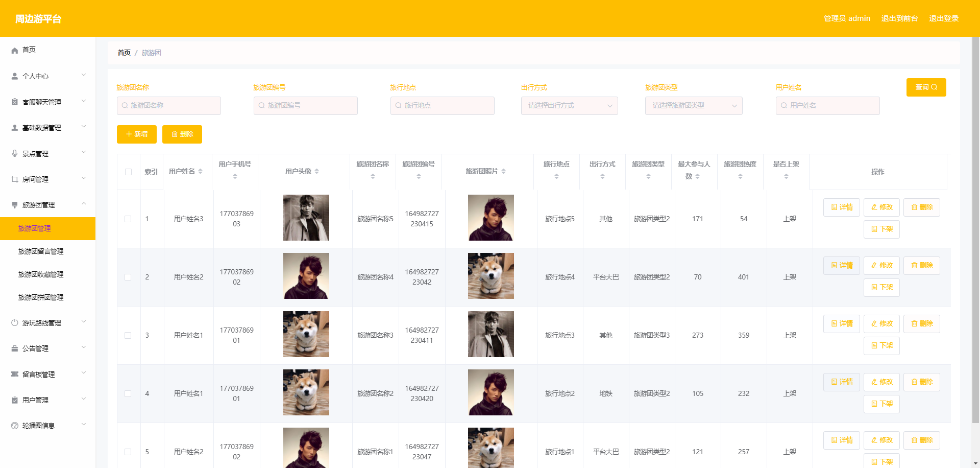Click the 新增 add button

tap(136, 134)
